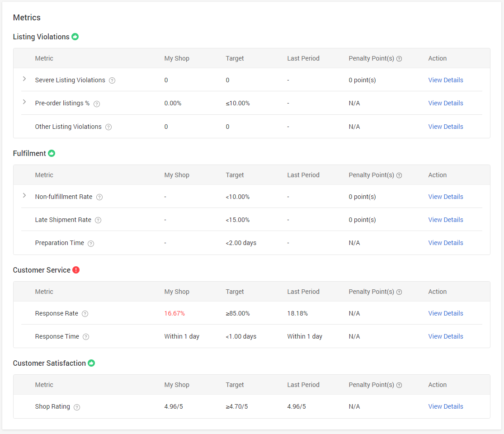504x434 pixels.
Task: Click Penalty Point(s) help icon in Listing Violations table
Action: coord(399,59)
